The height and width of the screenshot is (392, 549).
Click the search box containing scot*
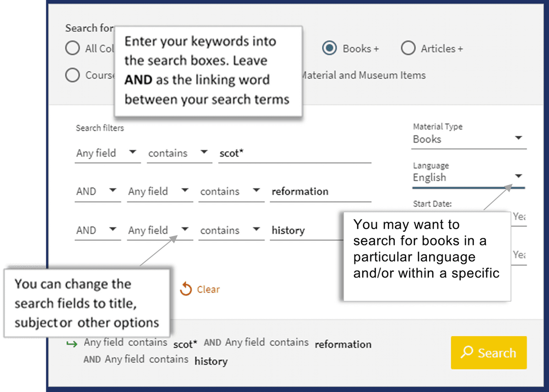(x=293, y=155)
